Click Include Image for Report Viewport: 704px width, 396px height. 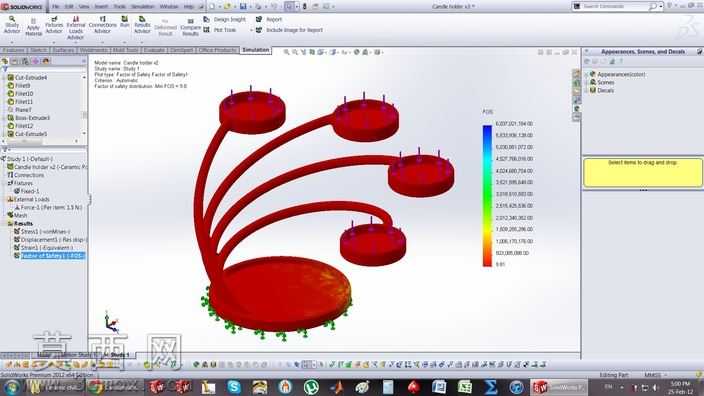pyautogui.click(x=289, y=30)
